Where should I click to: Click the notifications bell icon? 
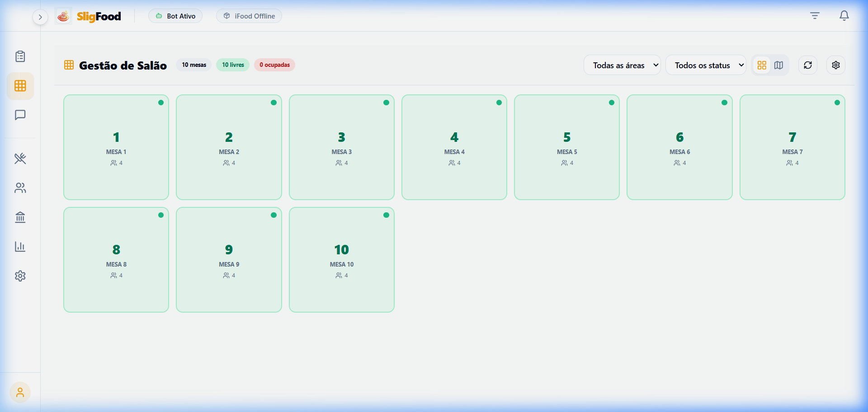tap(844, 16)
